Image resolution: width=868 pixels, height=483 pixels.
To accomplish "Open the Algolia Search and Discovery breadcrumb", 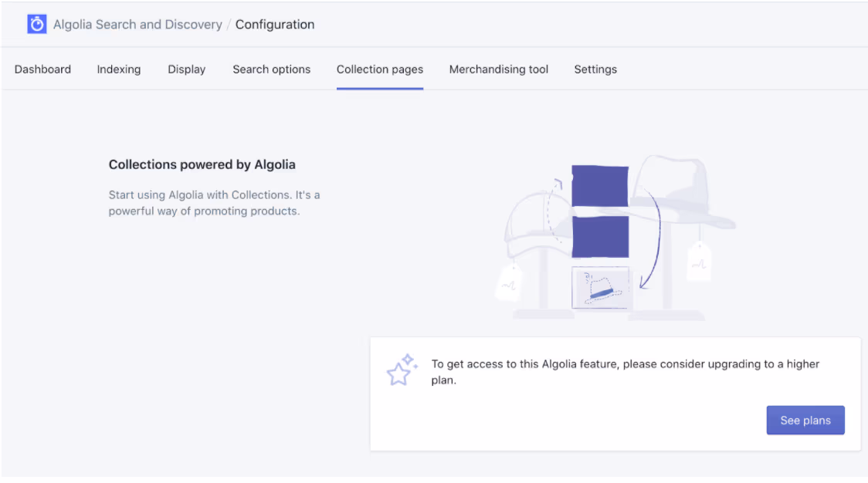I will 137,25.
